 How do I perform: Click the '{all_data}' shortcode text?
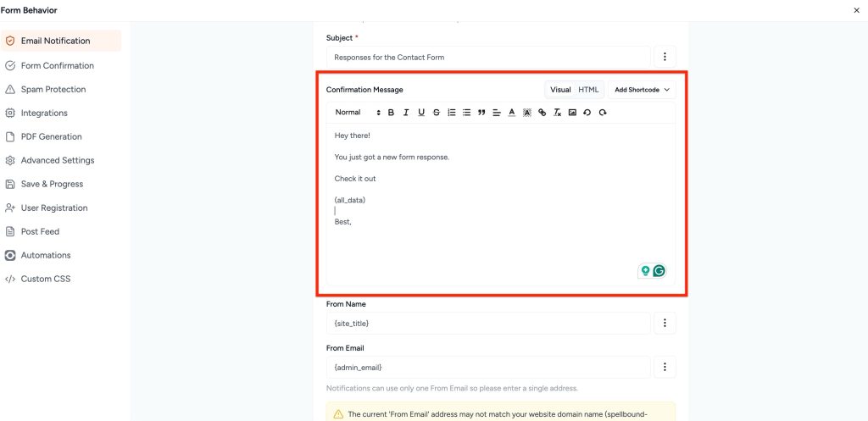pos(350,200)
